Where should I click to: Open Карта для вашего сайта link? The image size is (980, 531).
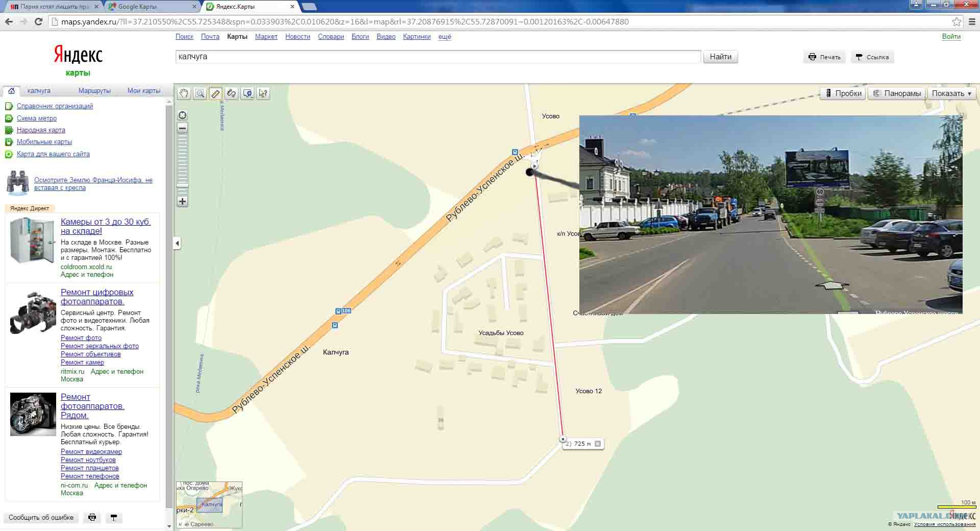(x=53, y=154)
